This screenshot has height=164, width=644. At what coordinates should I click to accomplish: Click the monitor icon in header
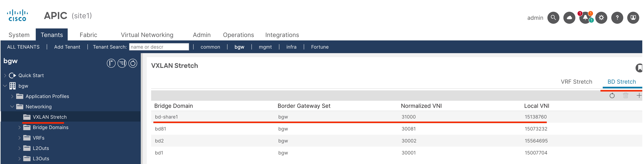tap(633, 18)
